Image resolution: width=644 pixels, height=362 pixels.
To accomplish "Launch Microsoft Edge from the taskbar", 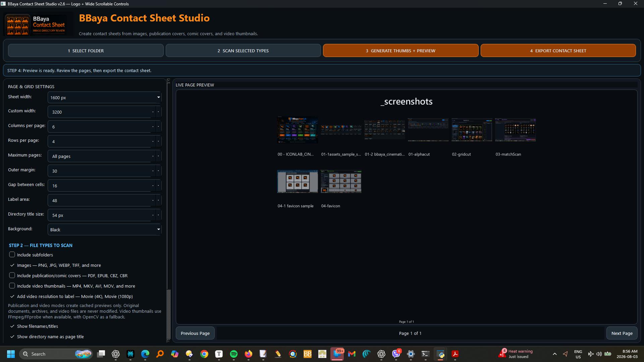I will (145, 354).
